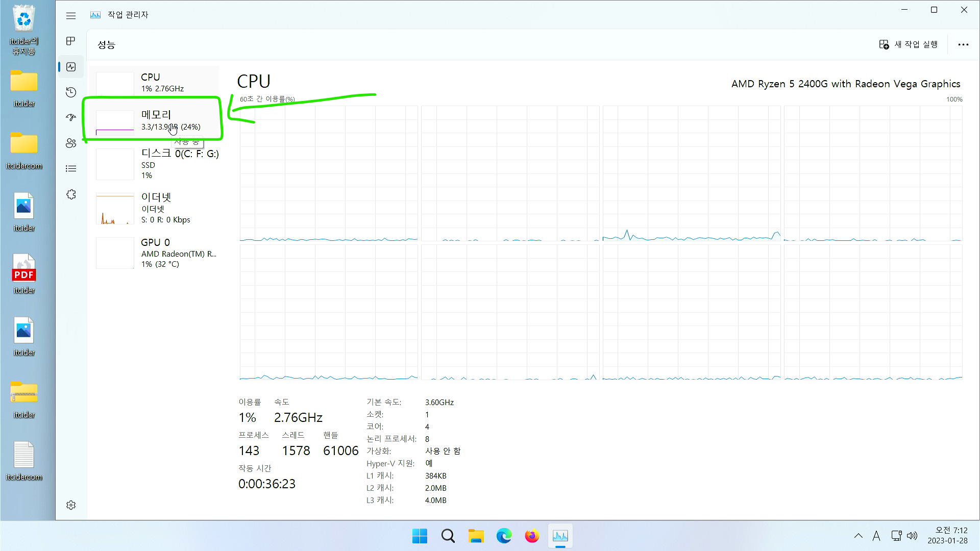Click the 새 작업 실행 button
980x551 pixels.
[909, 44]
